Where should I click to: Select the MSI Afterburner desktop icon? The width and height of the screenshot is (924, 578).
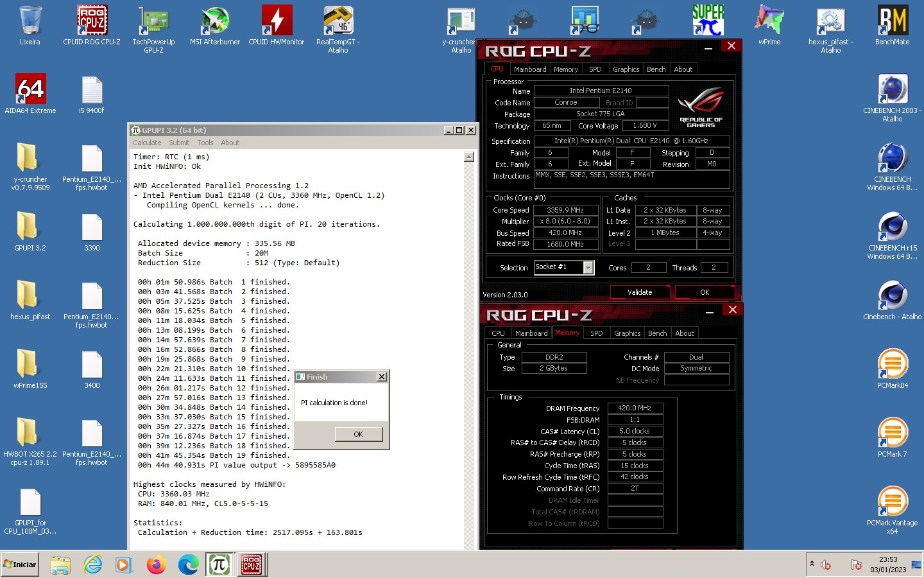[215, 26]
